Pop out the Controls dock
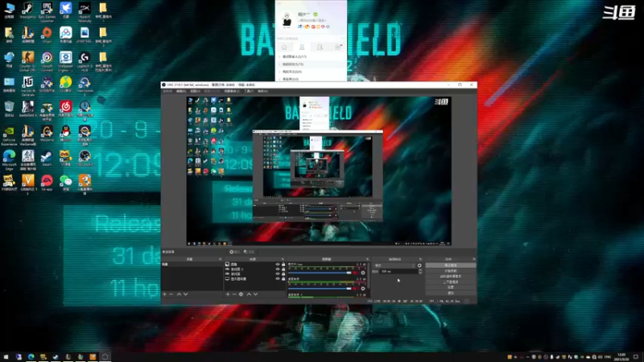644x362 pixels. click(x=474, y=259)
